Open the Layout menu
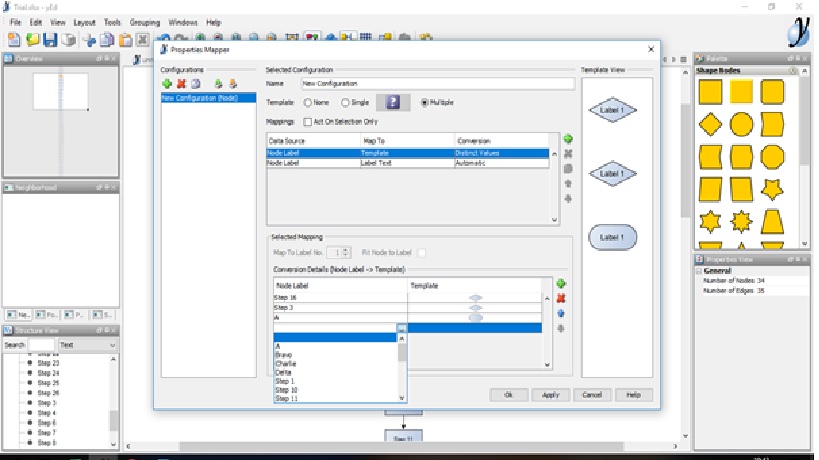This screenshot has height=460, width=819. click(85, 21)
